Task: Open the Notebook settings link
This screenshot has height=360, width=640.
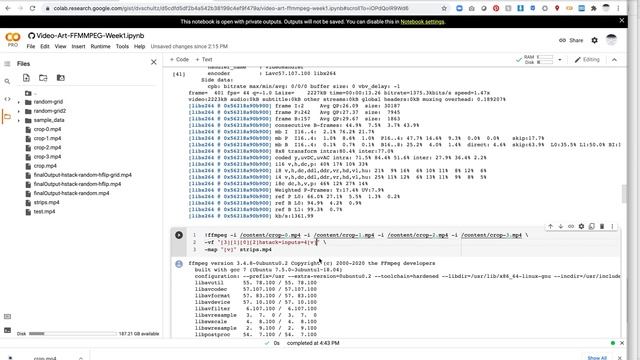Action: pyautogui.click(x=422, y=22)
